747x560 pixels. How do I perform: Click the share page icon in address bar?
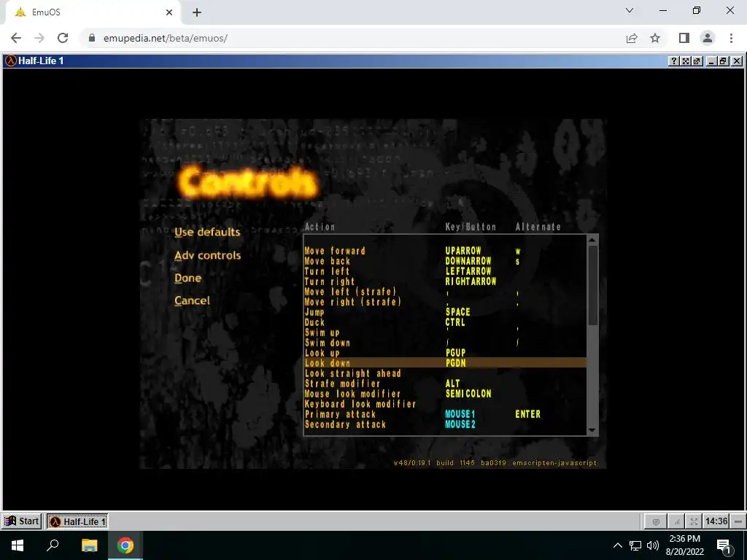(632, 38)
